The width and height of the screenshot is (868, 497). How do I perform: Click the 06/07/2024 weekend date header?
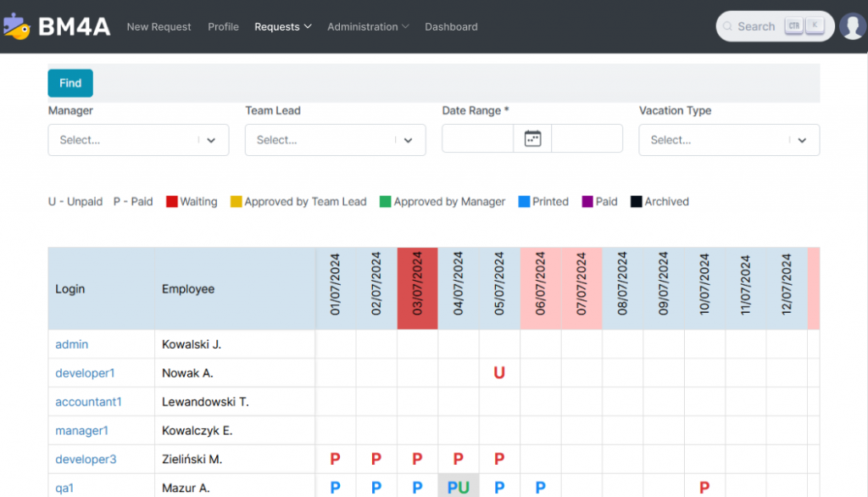point(541,288)
